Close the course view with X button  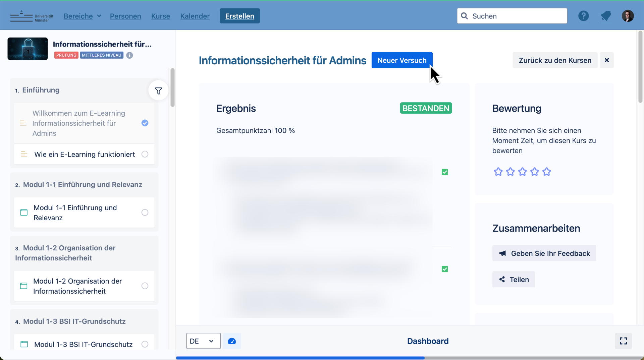tap(606, 60)
